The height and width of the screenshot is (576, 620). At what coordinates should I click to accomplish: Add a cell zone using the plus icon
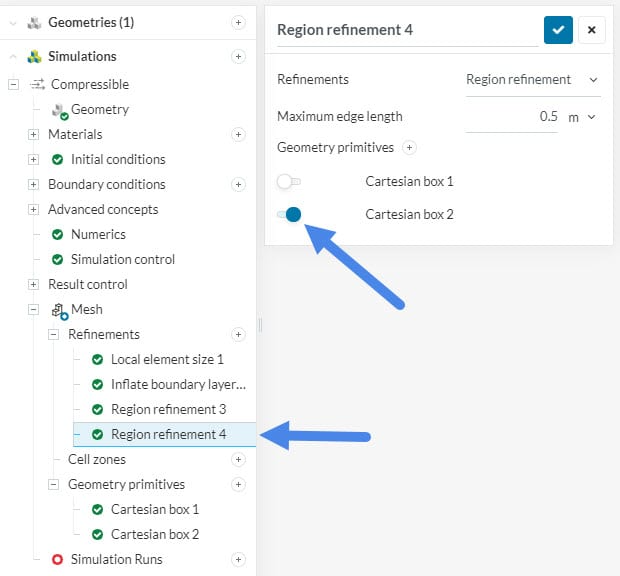click(238, 459)
